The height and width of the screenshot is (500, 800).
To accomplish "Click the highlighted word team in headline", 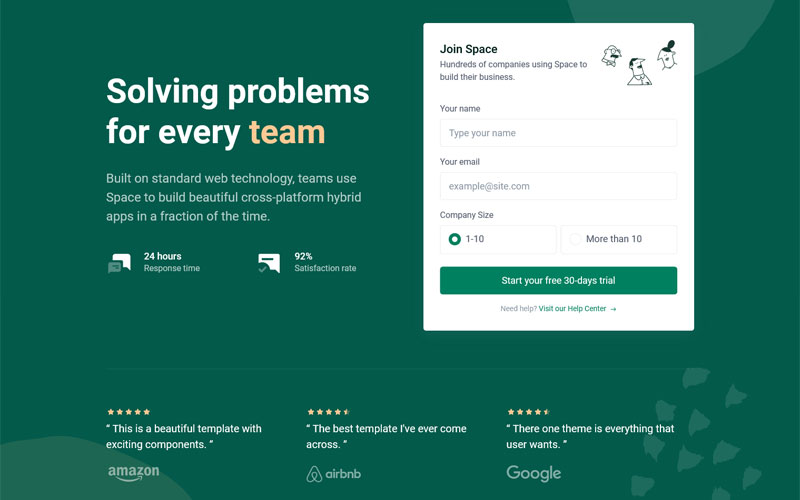I will coord(287,132).
